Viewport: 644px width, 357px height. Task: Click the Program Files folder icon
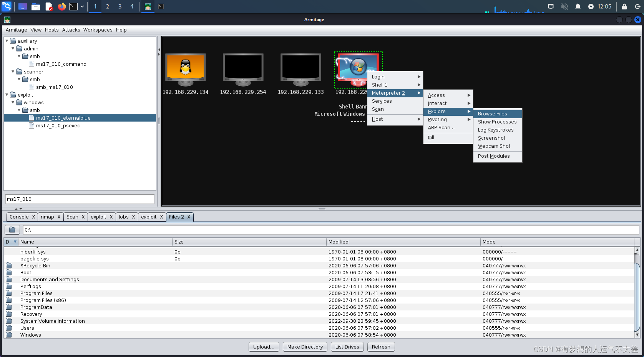(x=9, y=293)
